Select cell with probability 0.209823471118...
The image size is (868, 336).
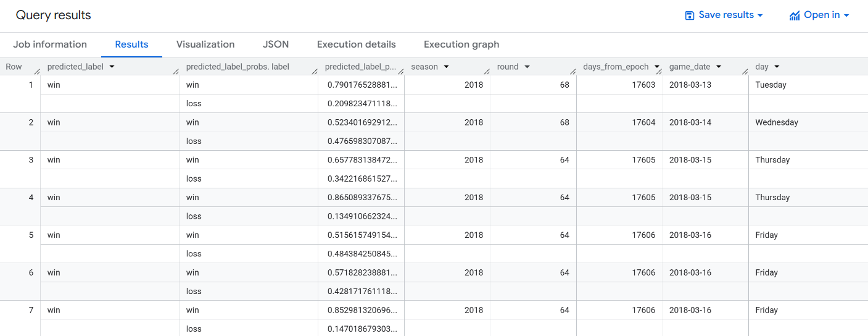click(x=361, y=103)
